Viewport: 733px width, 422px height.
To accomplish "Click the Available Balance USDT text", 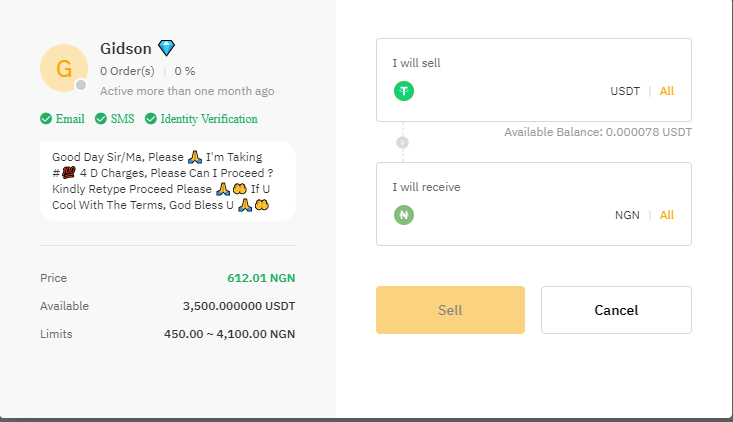I will pyautogui.click(x=598, y=132).
